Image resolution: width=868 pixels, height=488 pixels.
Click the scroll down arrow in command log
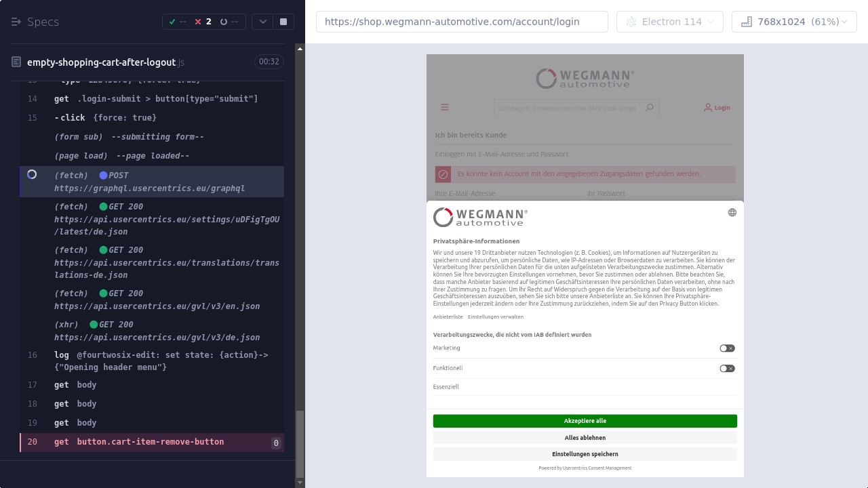coord(300,483)
